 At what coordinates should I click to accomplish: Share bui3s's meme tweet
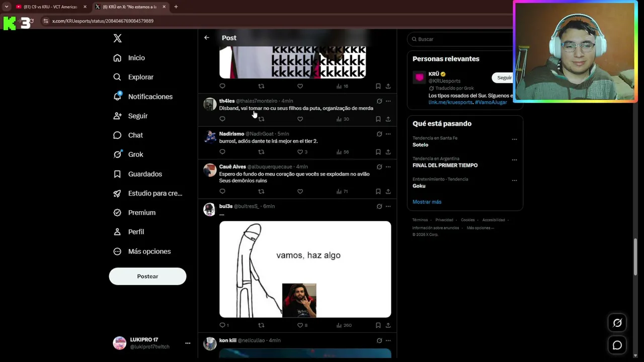388,325
